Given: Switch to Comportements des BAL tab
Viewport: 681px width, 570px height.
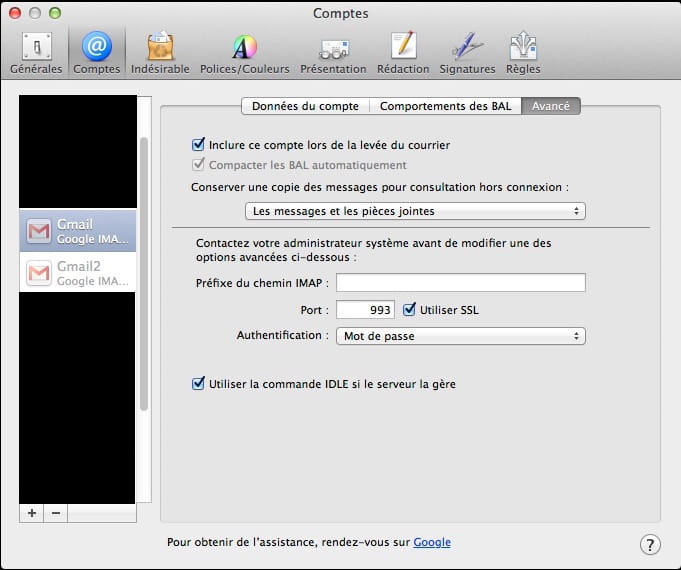Looking at the screenshot, I should (x=445, y=106).
